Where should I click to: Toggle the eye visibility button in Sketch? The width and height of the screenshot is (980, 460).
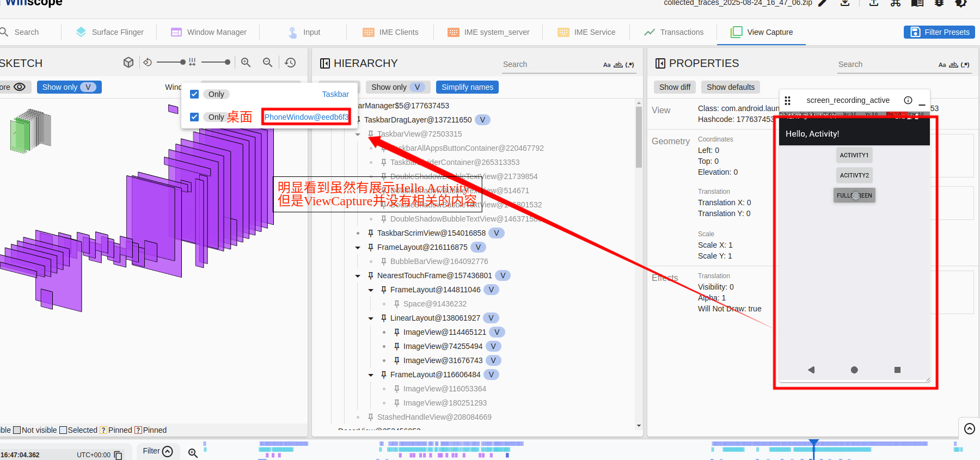(x=20, y=87)
